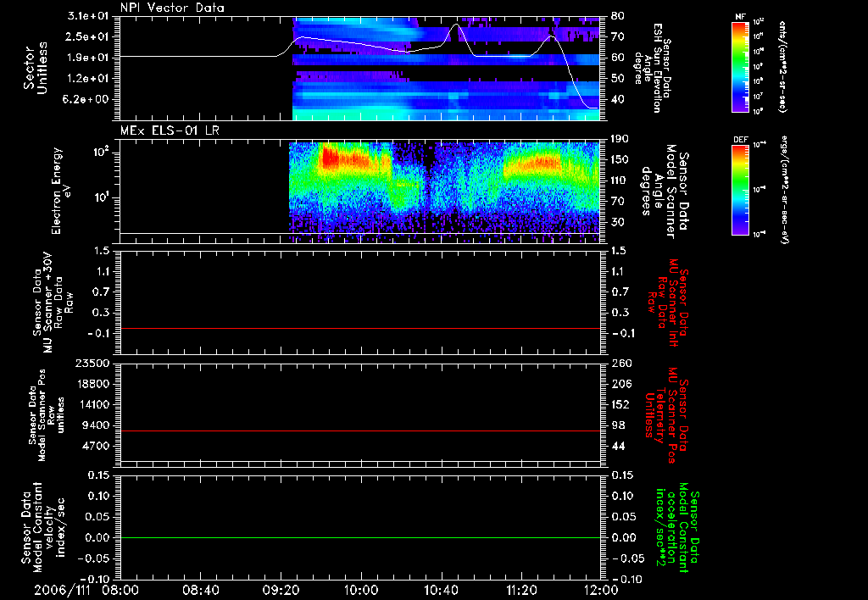Viewport: 868px width, 600px height.
Task: Click the 'MU Scanner +30V Raw Data' label
Action: click(x=53, y=303)
